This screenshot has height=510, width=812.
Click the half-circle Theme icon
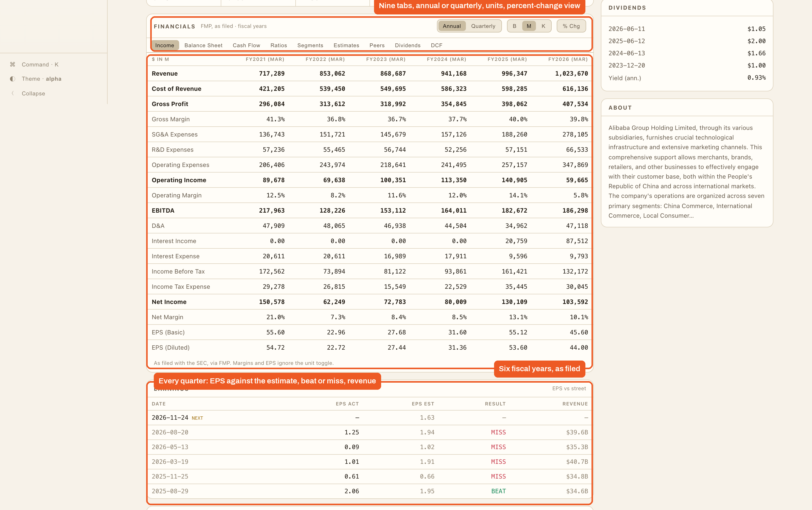12,79
